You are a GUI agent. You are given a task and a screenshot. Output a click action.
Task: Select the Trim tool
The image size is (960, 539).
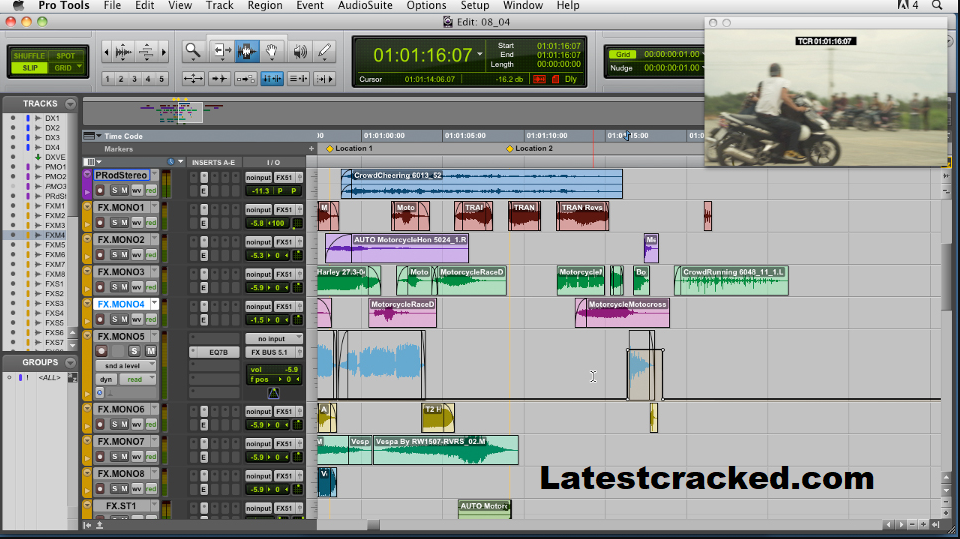(220, 51)
